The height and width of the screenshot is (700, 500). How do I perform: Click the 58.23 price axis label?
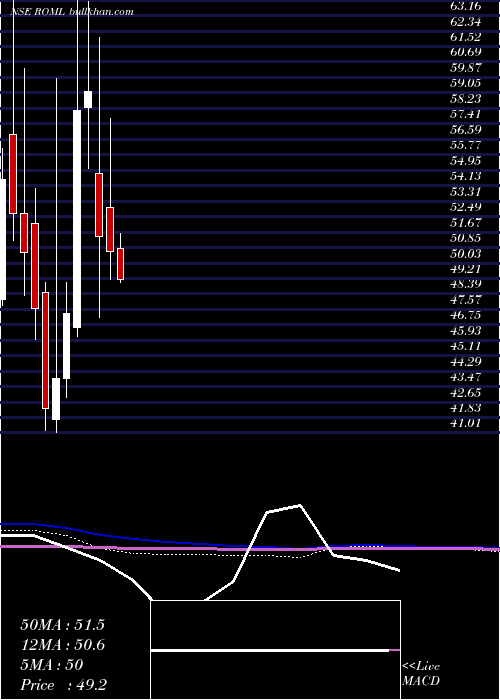click(x=466, y=99)
